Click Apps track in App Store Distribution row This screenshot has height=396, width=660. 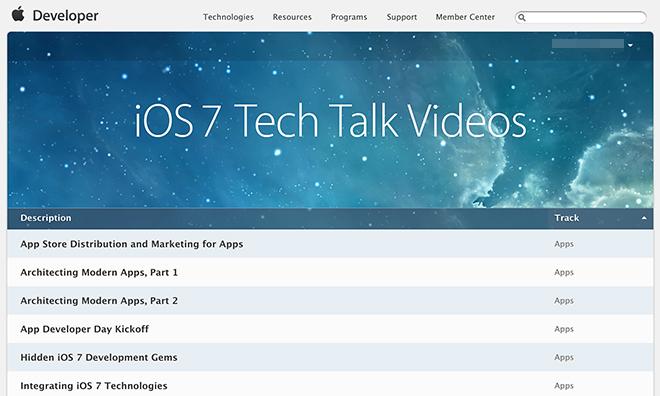pyautogui.click(x=564, y=244)
